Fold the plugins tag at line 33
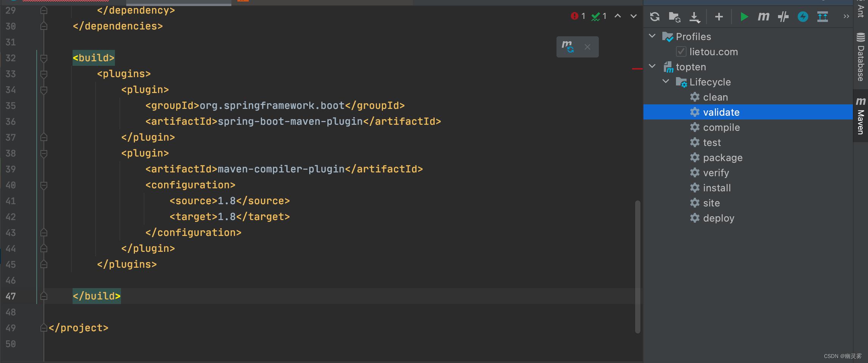The height and width of the screenshot is (363, 868). [x=43, y=74]
